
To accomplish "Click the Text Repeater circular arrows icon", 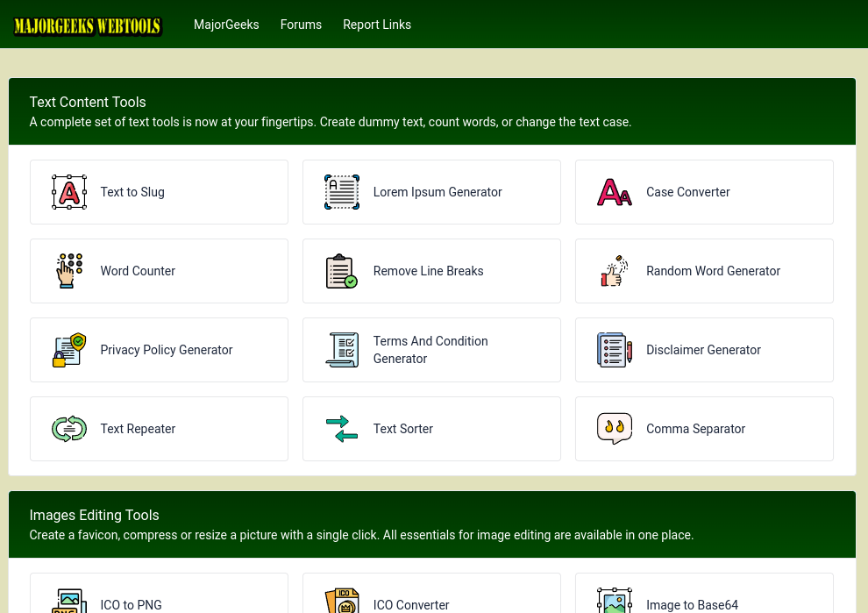I will point(68,429).
